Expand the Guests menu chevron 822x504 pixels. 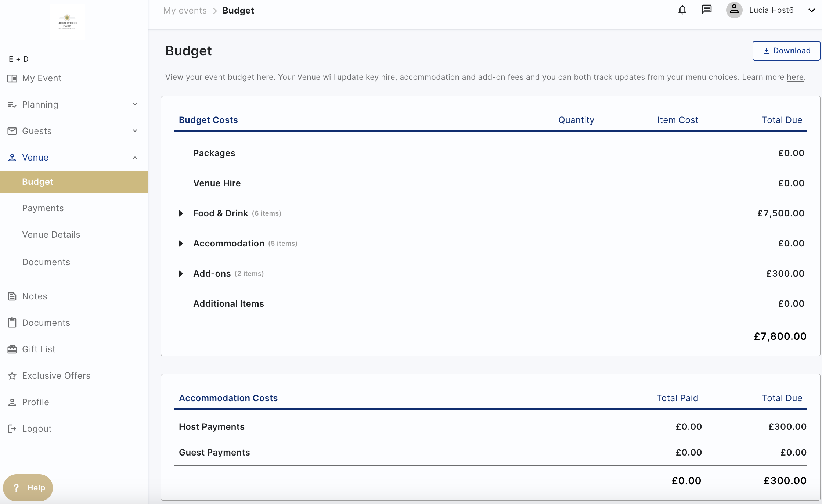[x=135, y=131]
